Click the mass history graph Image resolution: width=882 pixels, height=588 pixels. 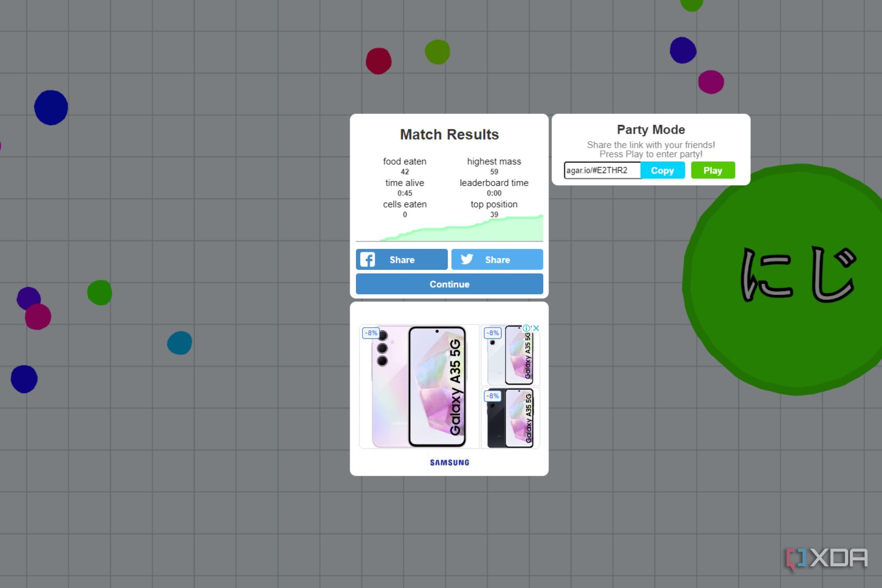(449, 229)
